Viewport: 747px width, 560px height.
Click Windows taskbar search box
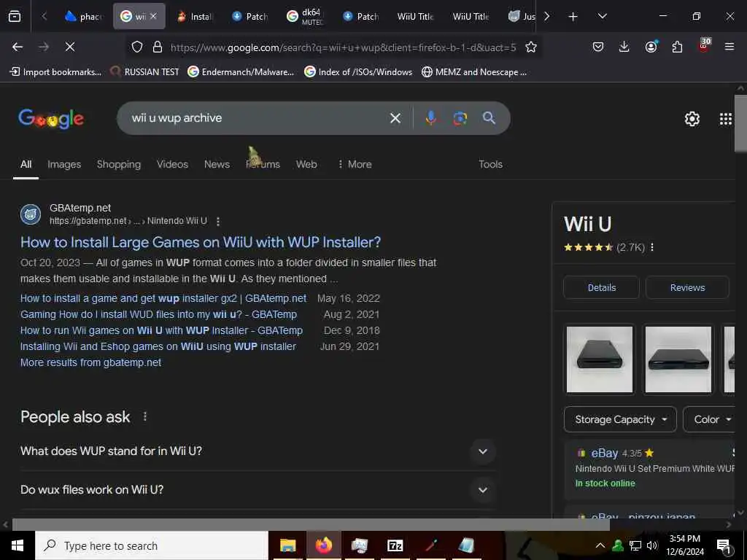coord(152,545)
